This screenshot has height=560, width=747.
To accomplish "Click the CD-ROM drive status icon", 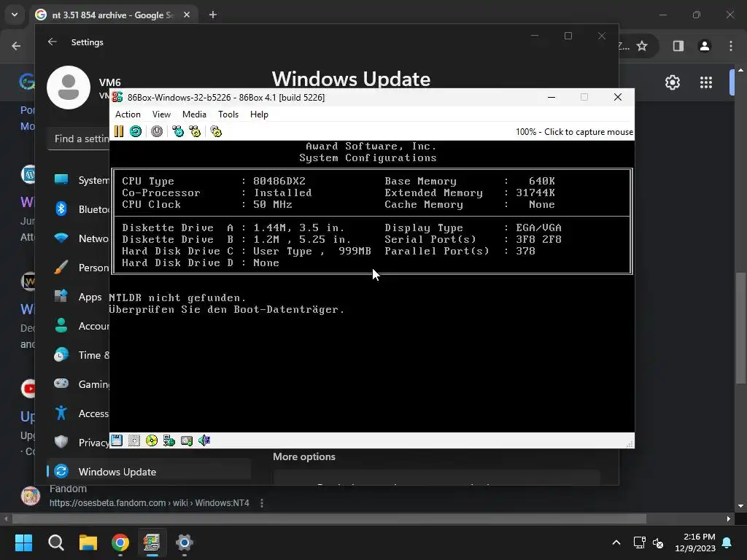I will coord(152,440).
